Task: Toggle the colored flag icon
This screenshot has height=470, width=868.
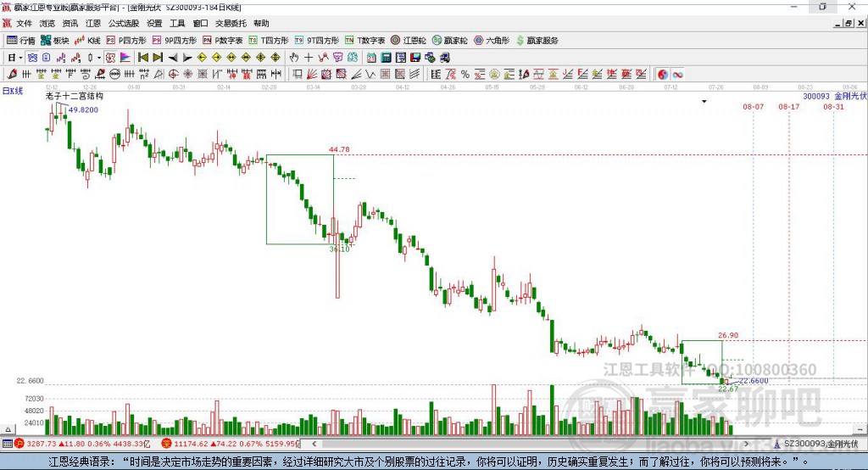Action: 125,58
